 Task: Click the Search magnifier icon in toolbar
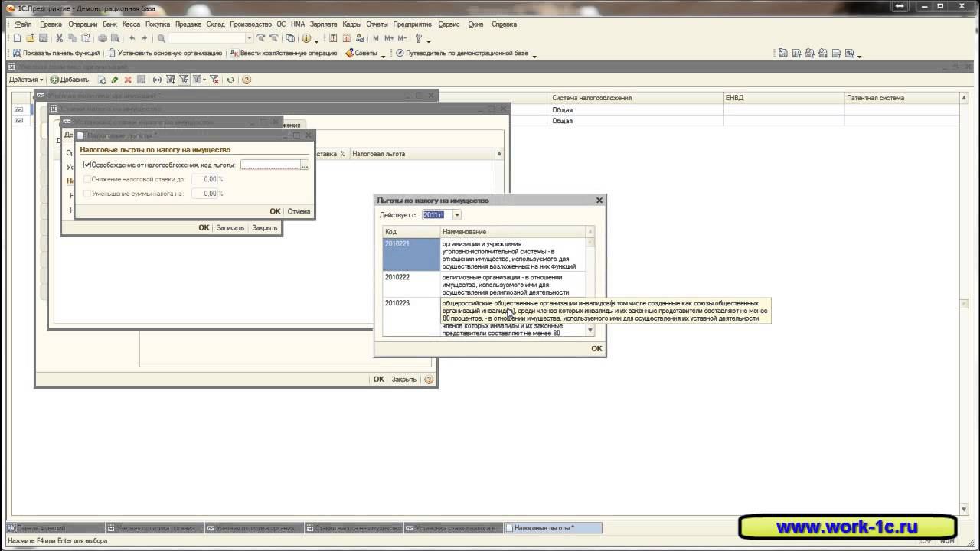pos(162,38)
